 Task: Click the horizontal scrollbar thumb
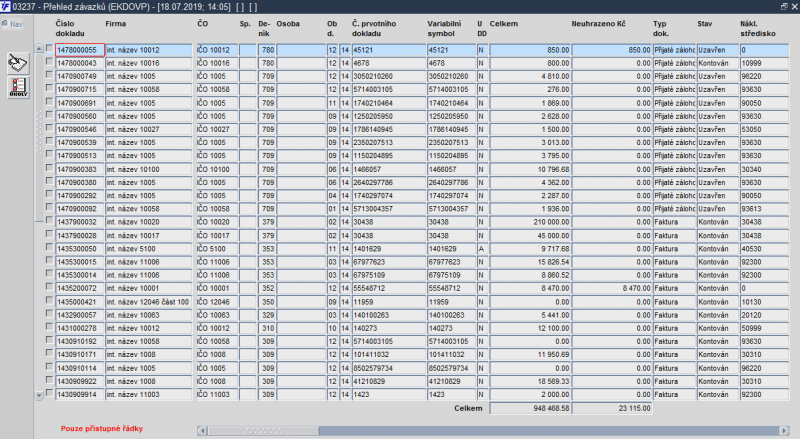[263, 430]
